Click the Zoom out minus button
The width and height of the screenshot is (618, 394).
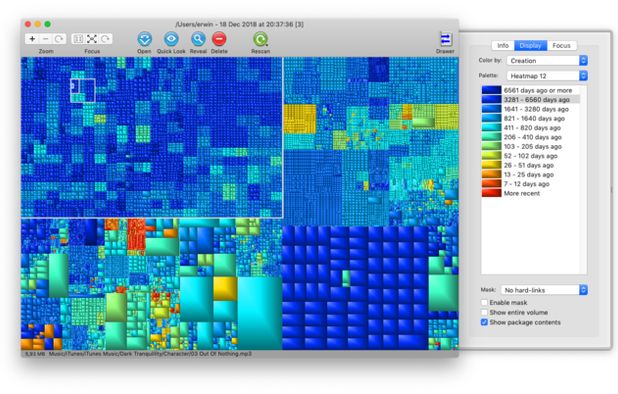pos(46,39)
